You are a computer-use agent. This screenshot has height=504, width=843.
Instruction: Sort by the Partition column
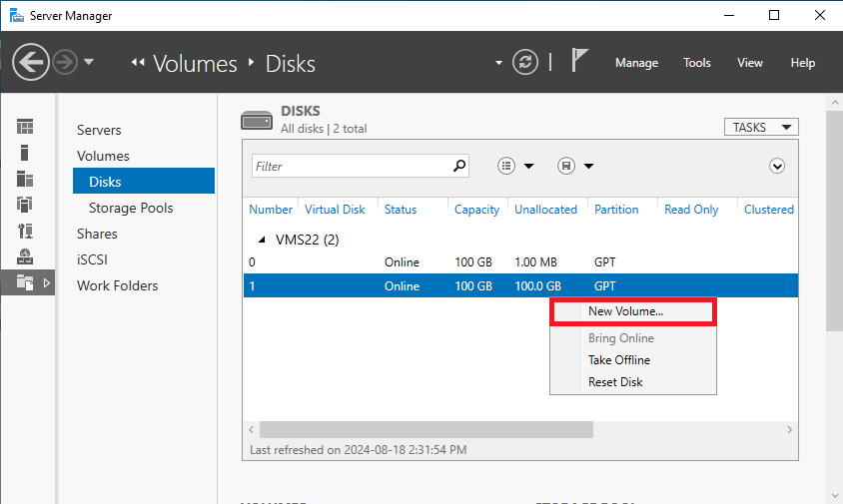[616, 210]
